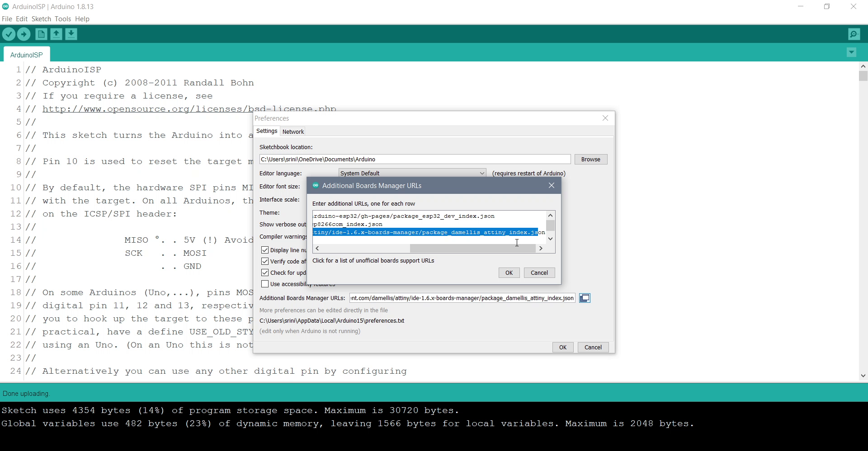868x451 pixels.
Task: Enable the Use accessibility features checkbox
Action: tap(265, 284)
